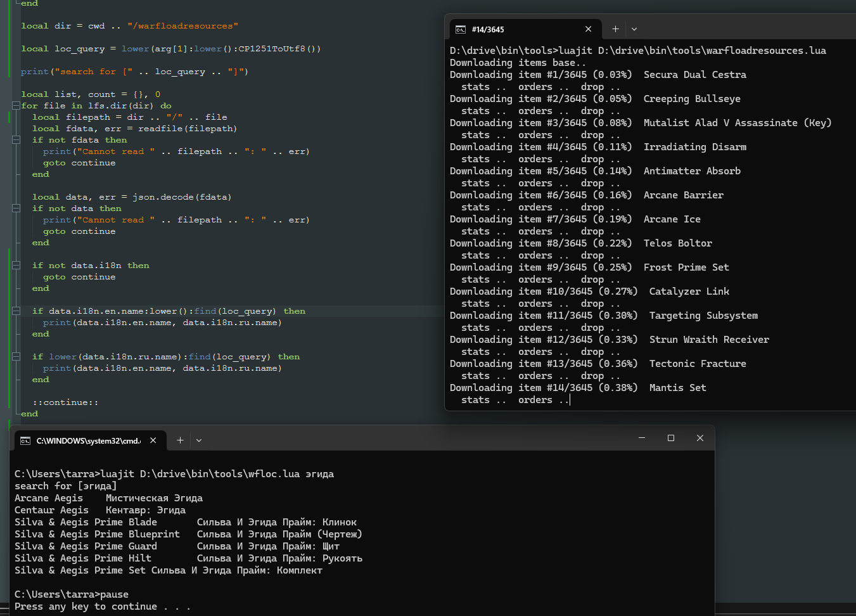Click 'Press any key to continue . . .'
Image resolution: width=856 pixels, height=616 pixels.
click(103, 606)
